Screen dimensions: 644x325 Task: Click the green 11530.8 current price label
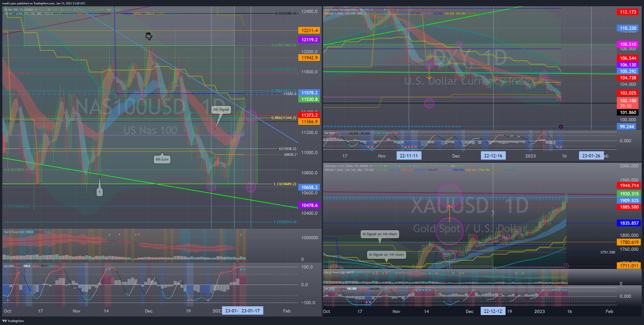(x=309, y=99)
